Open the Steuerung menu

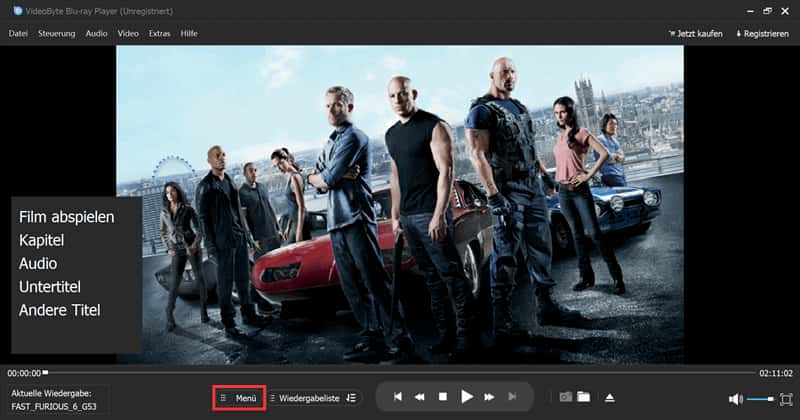57,34
